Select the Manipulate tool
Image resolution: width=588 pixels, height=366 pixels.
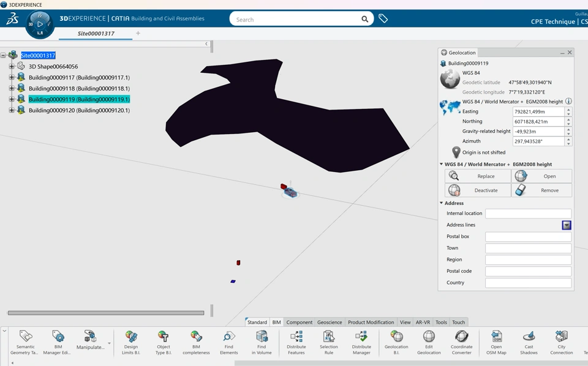pyautogui.click(x=90, y=340)
